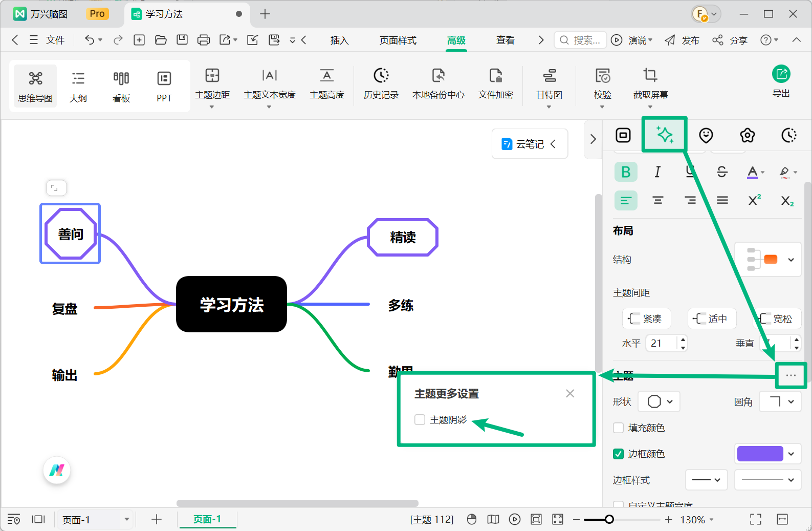This screenshot has width=812, height=531.
Task: Switch to Kanban view (看板)
Action: click(x=121, y=86)
